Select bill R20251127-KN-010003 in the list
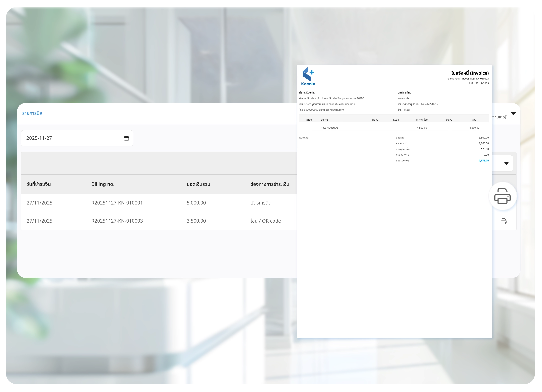The height and width of the screenshot is (392, 542). pos(117,221)
